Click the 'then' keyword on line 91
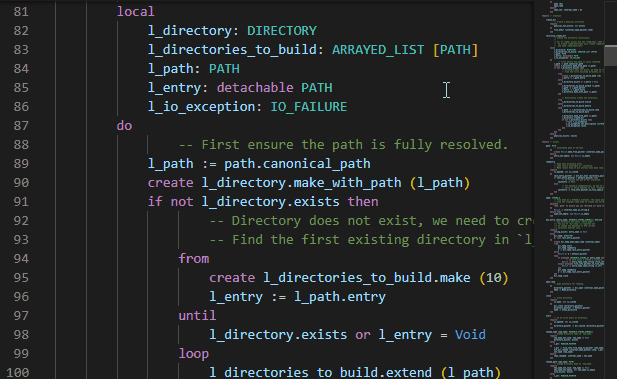 (363, 202)
